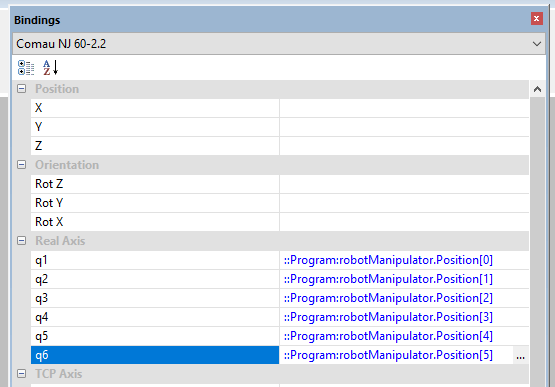The width and height of the screenshot is (555, 387).
Task: Collapse the Real Axis category
Action: (22, 241)
